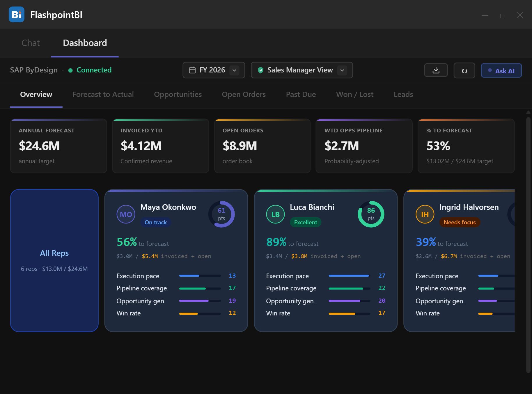Click the calendar icon beside FY 2026
The image size is (532, 394).
click(192, 70)
